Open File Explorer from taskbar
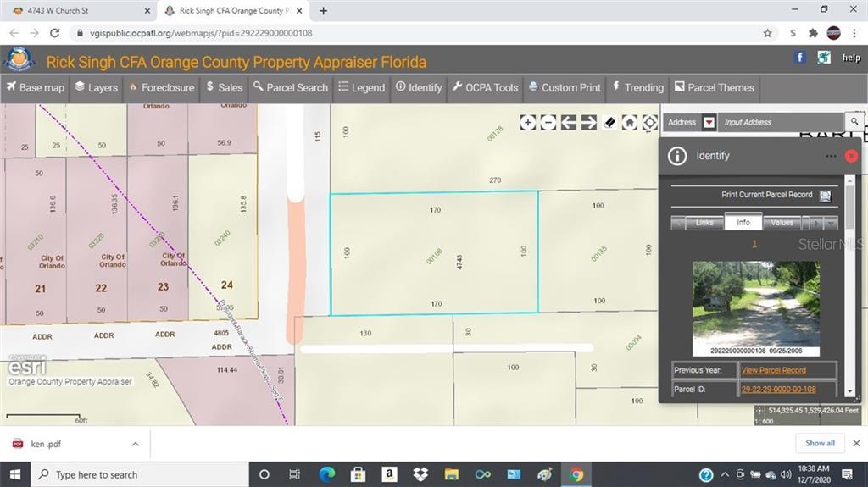Screen dimensions: 868x487 point(451,474)
